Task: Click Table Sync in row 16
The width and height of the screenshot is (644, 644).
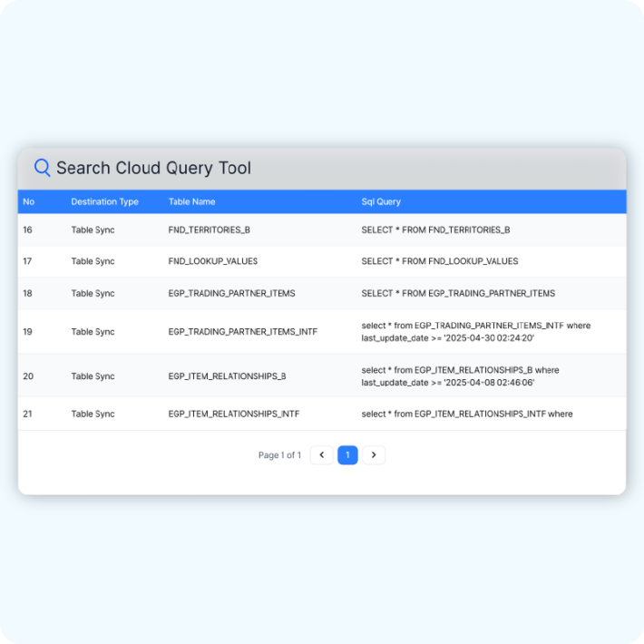Action: click(93, 230)
